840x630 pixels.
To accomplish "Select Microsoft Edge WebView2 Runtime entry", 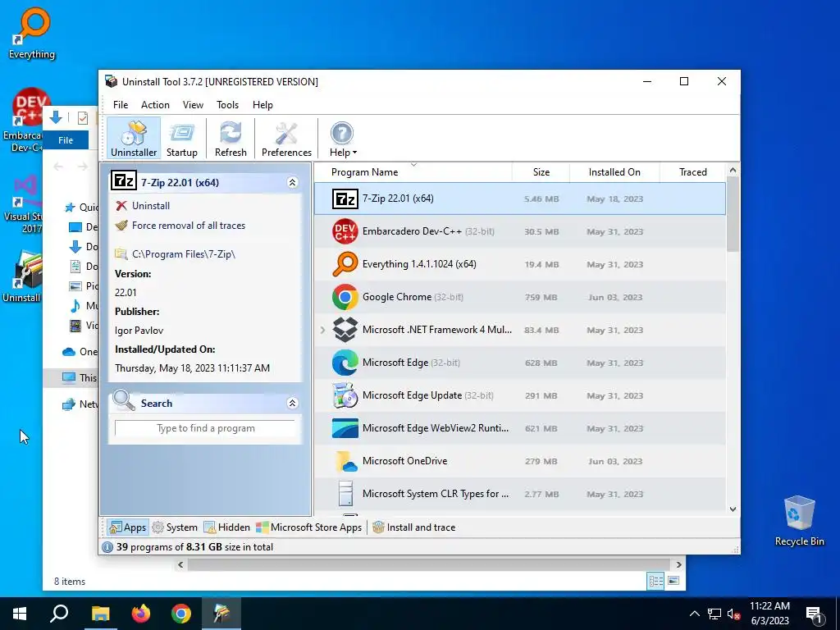I will pos(519,428).
